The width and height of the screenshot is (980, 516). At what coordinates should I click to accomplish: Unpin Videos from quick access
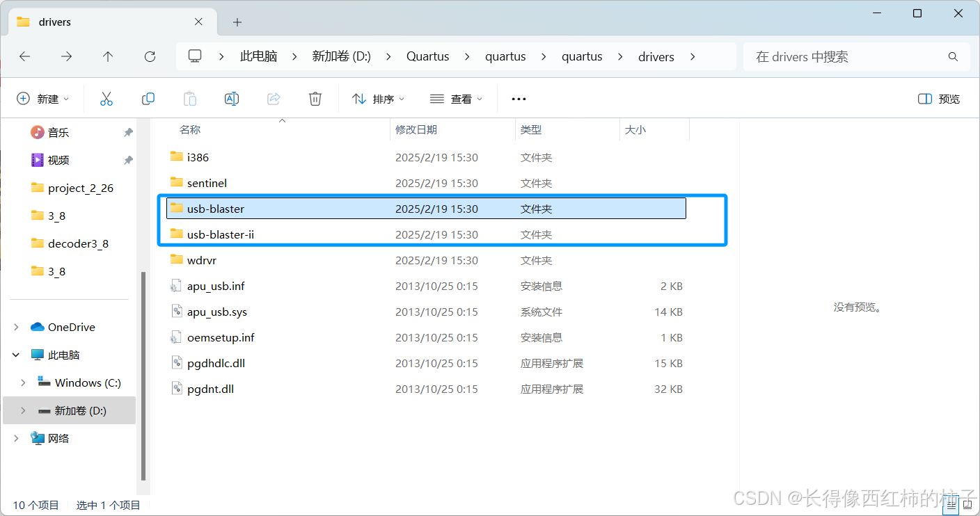(128, 160)
